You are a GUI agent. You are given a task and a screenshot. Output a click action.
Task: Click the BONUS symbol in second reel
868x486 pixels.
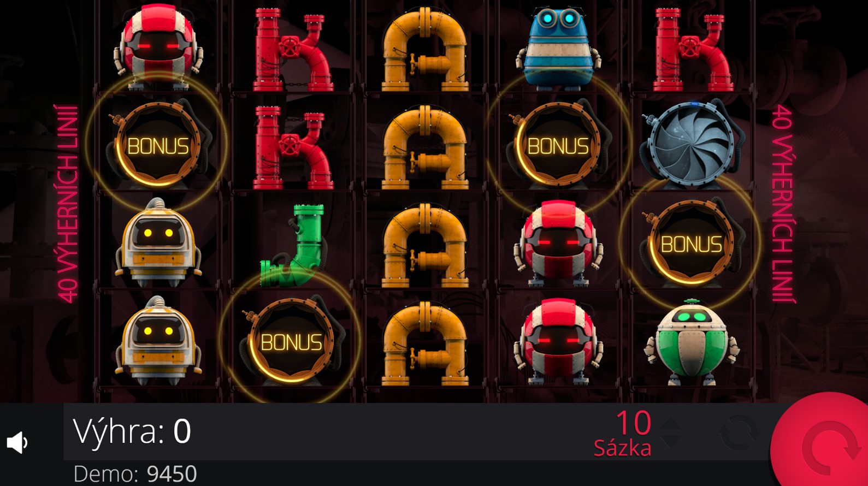(291, 341)
